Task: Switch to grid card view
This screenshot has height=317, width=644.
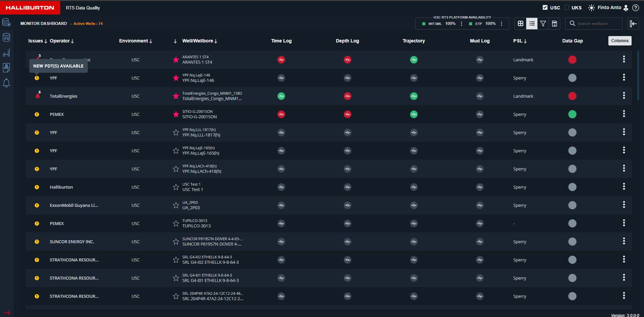Action: click(x=521, y=24)
